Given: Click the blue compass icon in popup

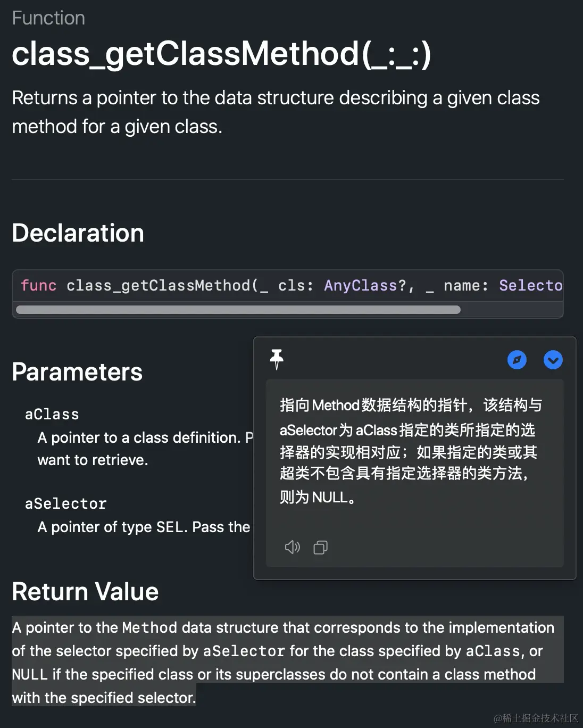Looking at the screenshot, I should click(x=517, y=360).
